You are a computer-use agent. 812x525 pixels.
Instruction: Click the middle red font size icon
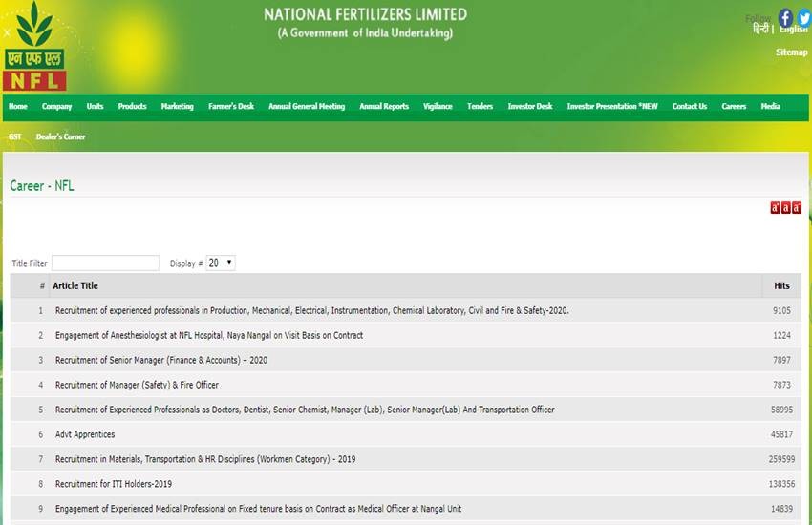[786, 208]
